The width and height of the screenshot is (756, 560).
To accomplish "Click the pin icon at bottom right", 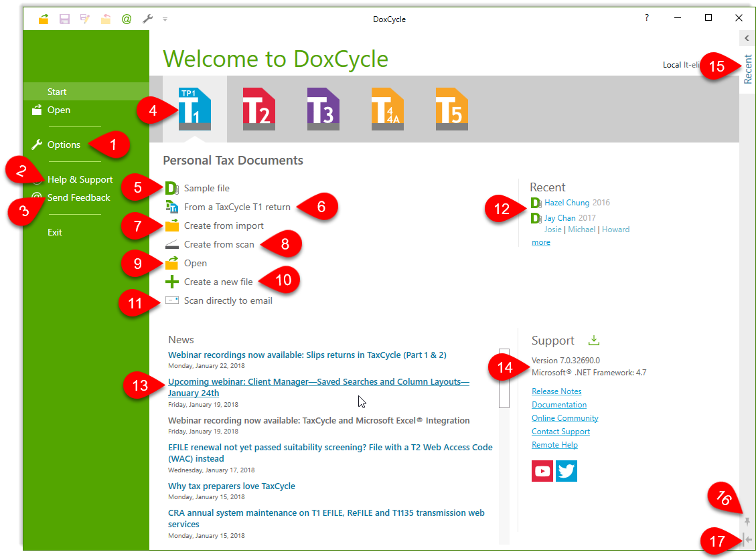I will (x=747, y=521).
